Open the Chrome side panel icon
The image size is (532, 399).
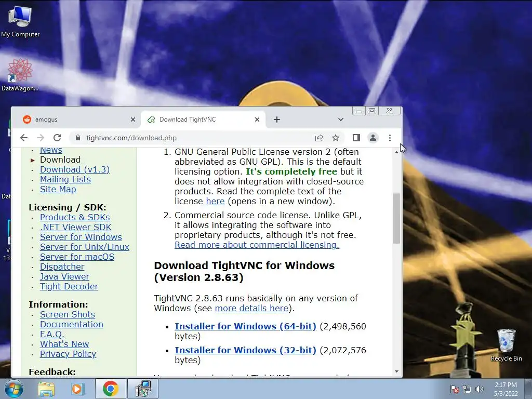coord(356,138)
